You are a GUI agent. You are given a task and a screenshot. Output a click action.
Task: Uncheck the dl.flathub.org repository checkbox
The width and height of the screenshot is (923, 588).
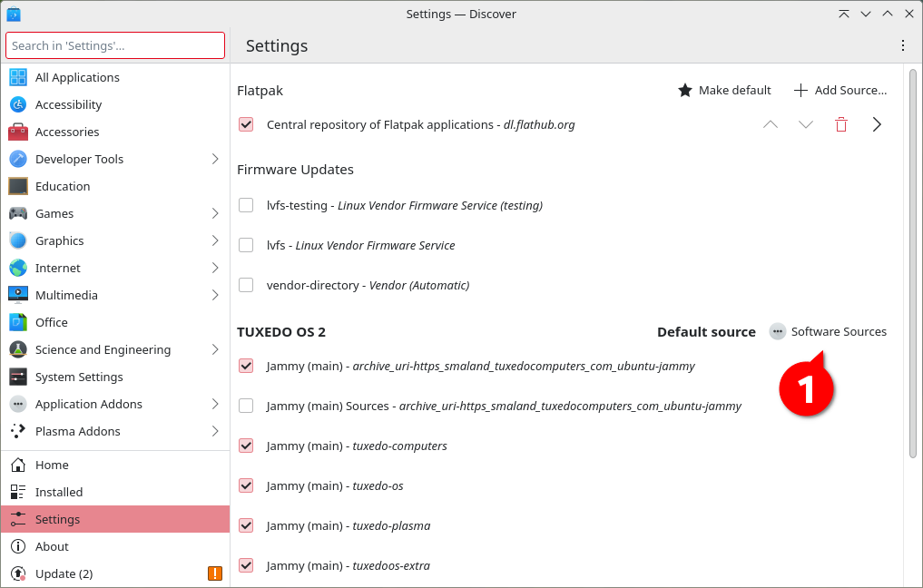pyautogui.click(x=246, y=124)
